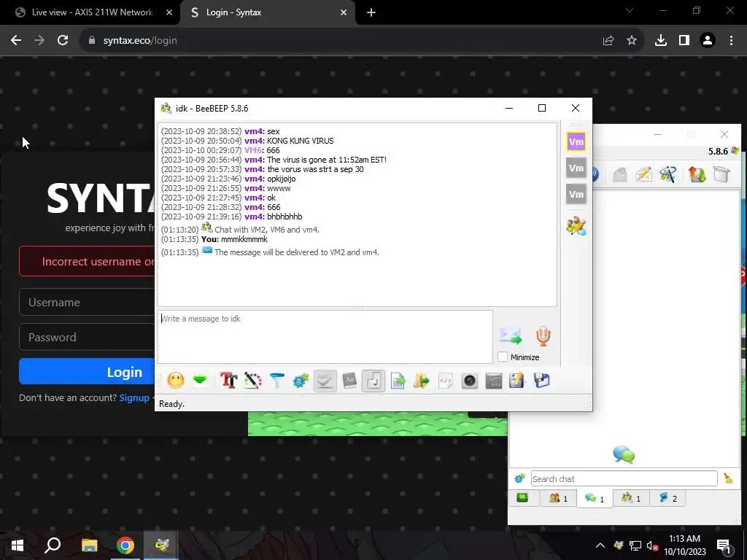Toggle the ABC spell checking button
Image resolution: width=747 pixels, height=560 pixels.
(x=325, y=381)
